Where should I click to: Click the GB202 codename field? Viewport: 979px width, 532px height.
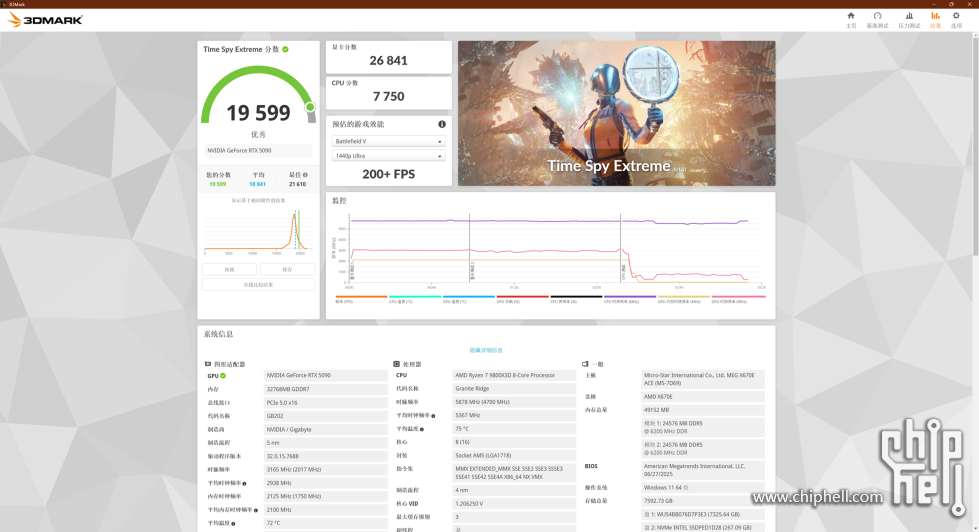pyautogui.click(x=325, y=416)
